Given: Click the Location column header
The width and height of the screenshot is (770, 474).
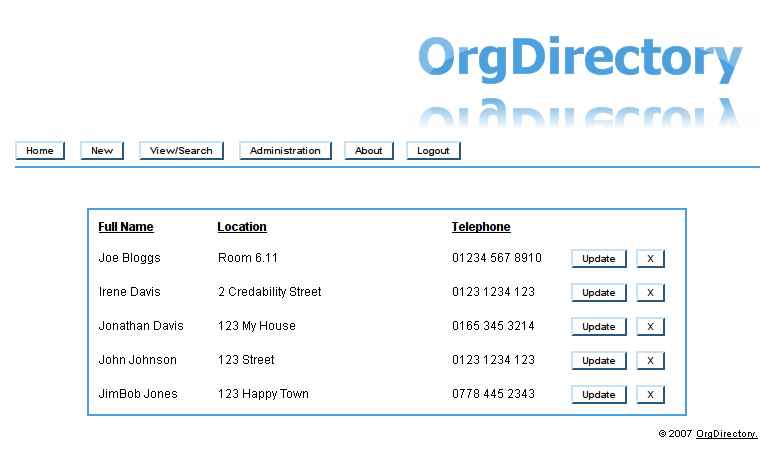Looking at the screenshot, I should (242, 227).
